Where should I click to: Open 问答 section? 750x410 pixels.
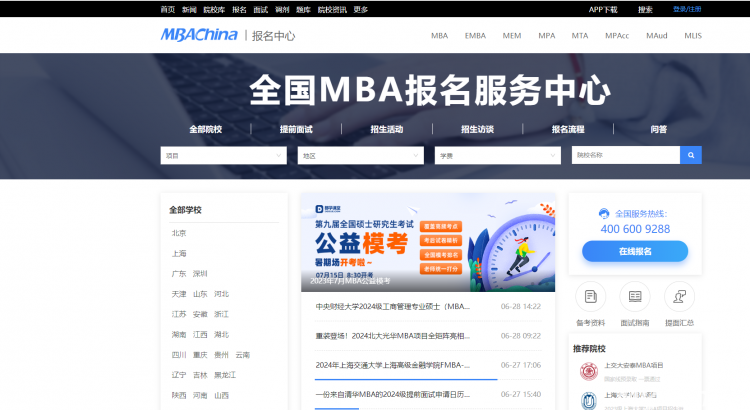659,129
